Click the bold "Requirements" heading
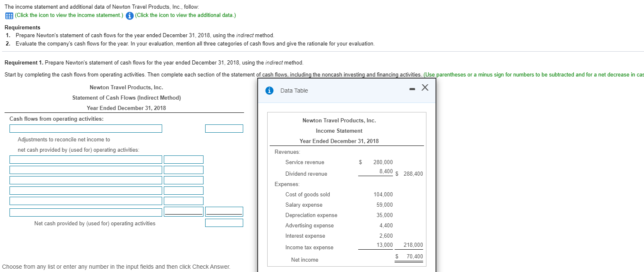Image resolution: width=644 pixels, height=272 pixels. pos(22,27)
